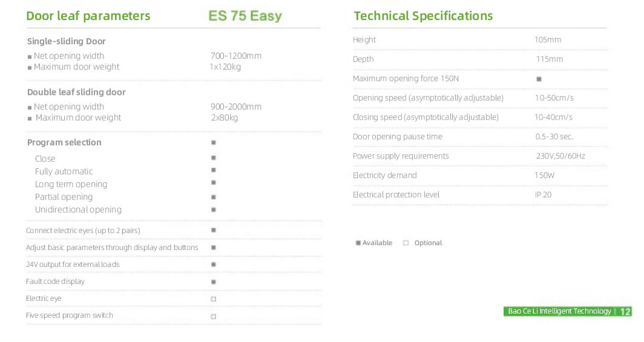Click the marker for Connect electric eyes
The image size is (644, 342).
[213, 230]
